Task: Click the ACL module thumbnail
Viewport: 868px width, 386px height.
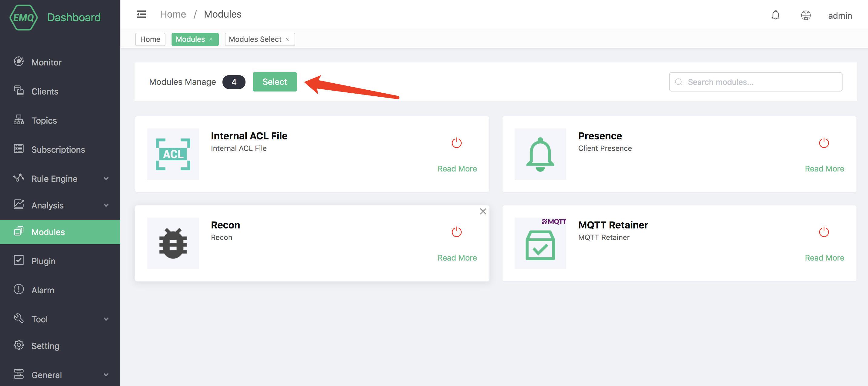Action: (x=173, y=154)
